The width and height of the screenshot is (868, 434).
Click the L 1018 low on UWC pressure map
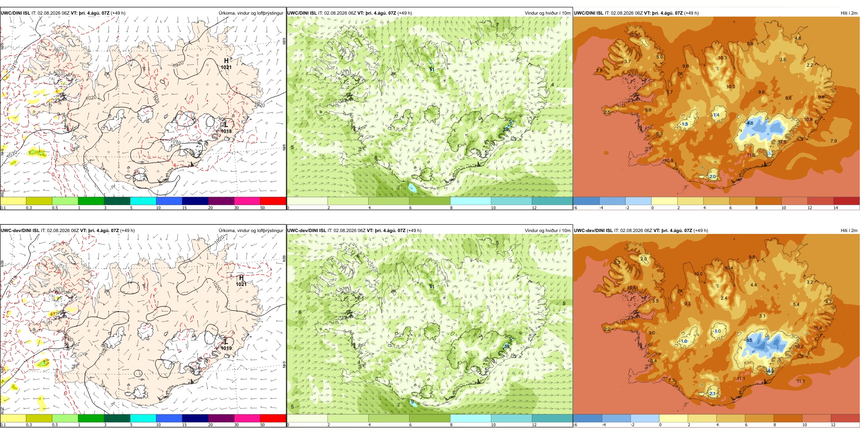click(226, 127)
